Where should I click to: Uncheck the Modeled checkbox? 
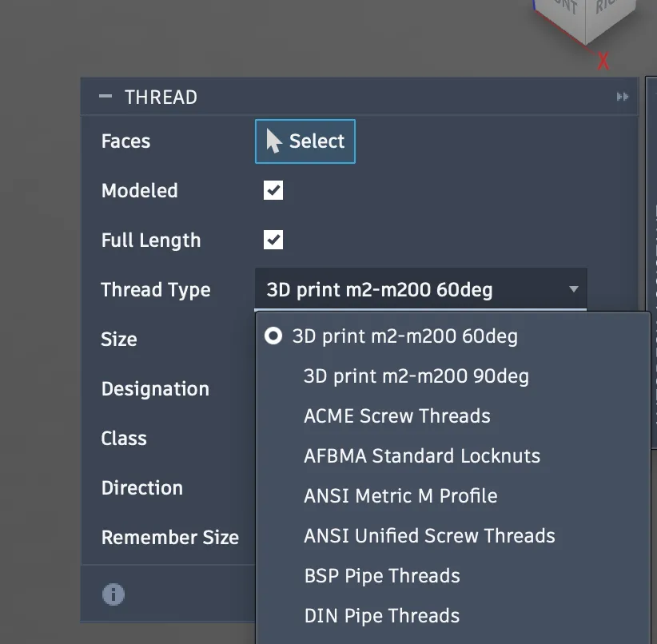[273, 190]
